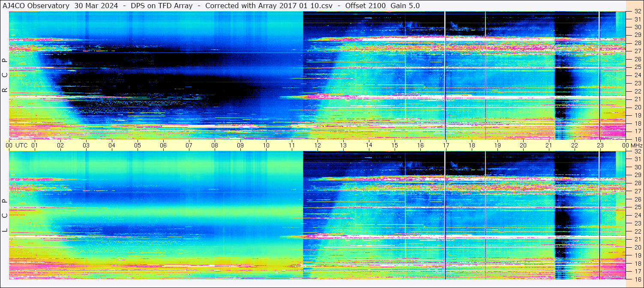Click the 30 MHz tick on RCP frequency scale
The width and height of the screenshot is (644, 288).
pos(638,27)
